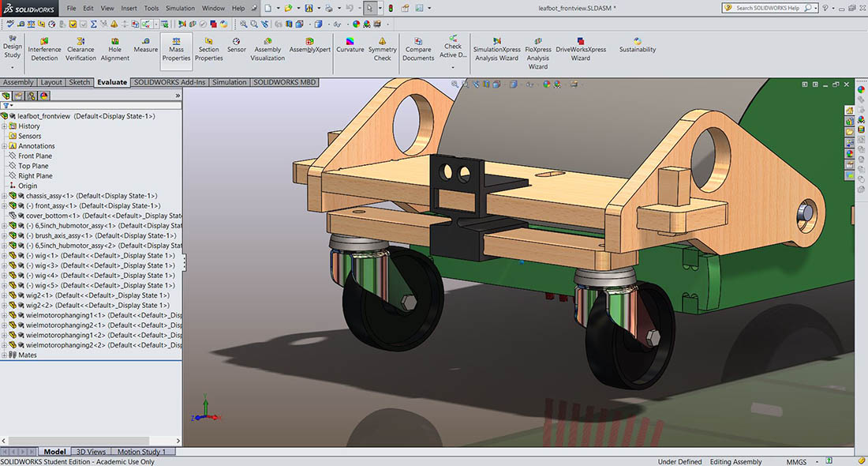Select the Sensors folder

30,137
